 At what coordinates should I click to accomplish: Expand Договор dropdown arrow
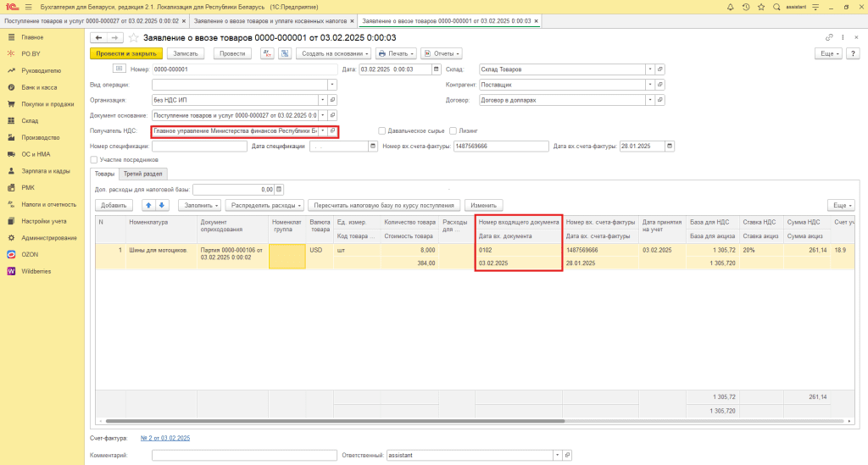click(650, 100)
